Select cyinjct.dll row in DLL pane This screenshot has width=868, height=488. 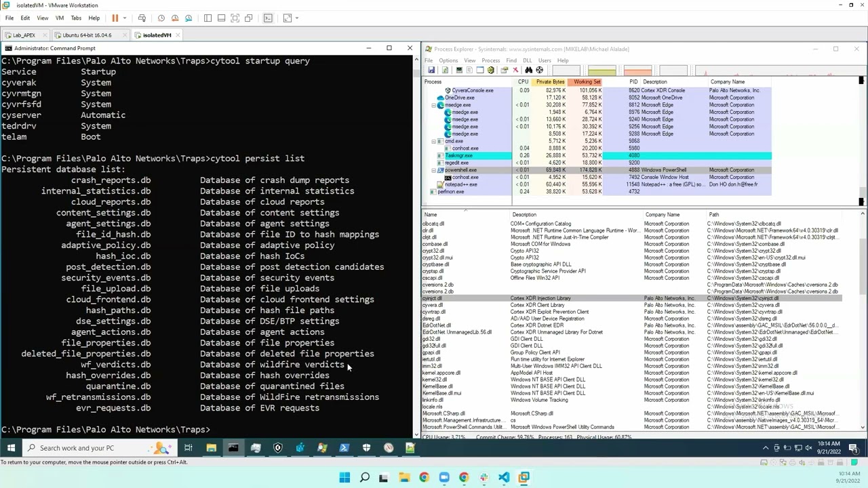click(631, 298)
